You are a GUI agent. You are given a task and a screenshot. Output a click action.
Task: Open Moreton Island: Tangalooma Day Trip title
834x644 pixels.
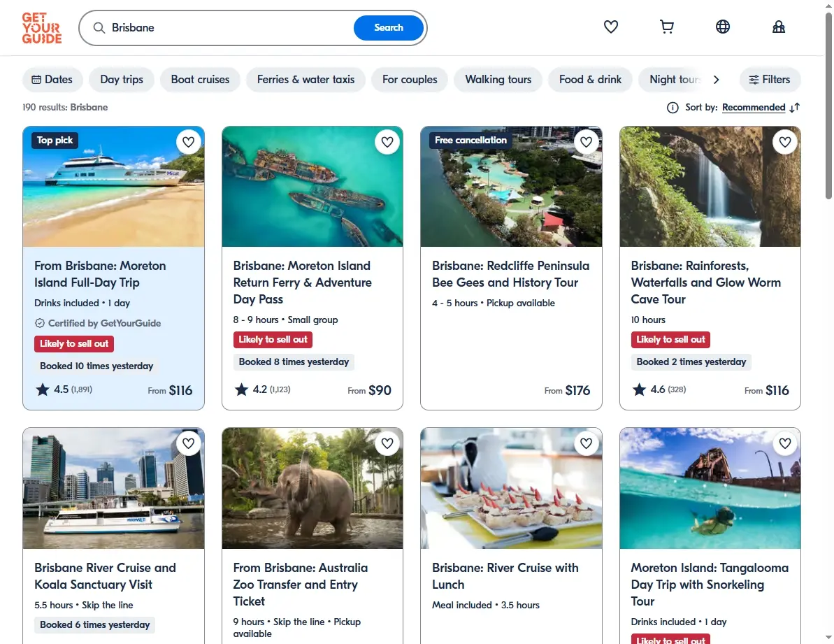click(x=710, y=585)
